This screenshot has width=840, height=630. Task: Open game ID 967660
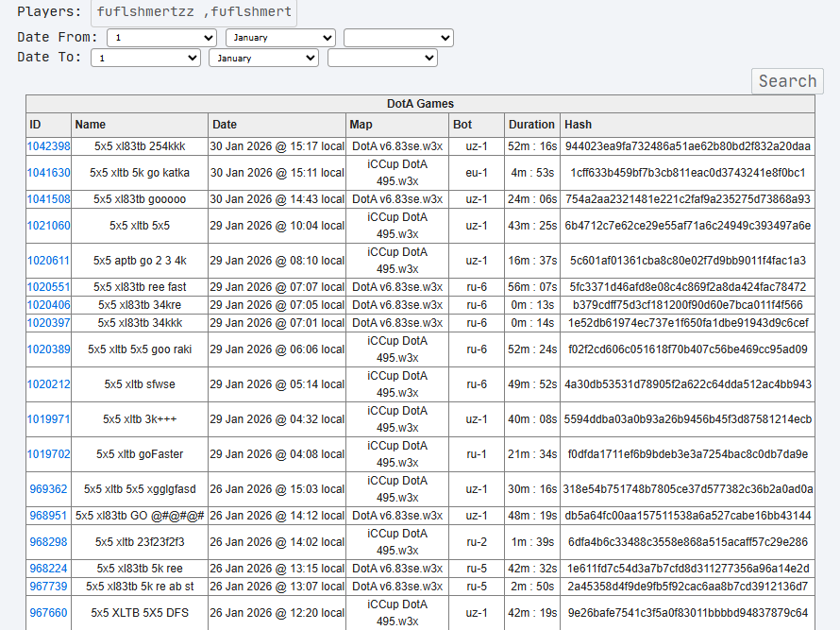(48, 613)
